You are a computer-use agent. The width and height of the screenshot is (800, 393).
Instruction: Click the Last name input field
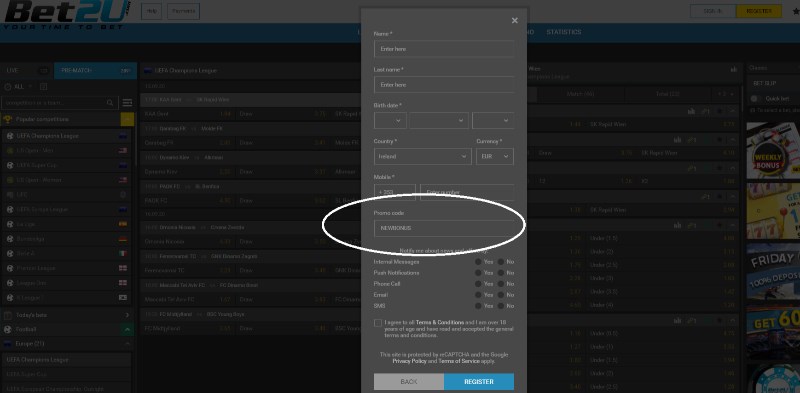[444, 85]
